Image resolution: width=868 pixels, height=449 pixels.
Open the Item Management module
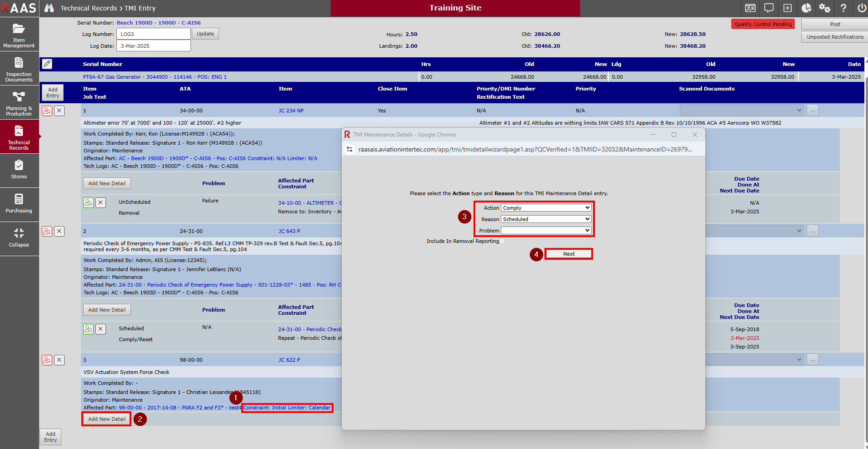(x=19, y=35)
